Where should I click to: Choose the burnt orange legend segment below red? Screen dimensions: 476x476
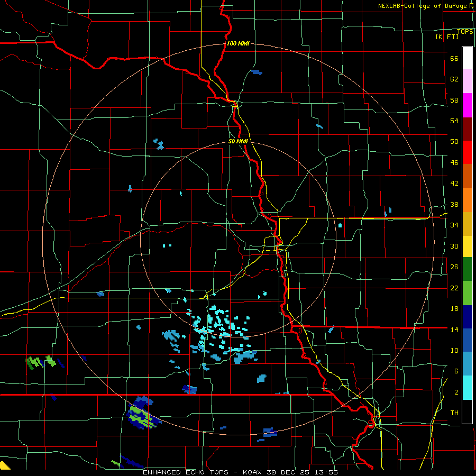click(467, 176)
